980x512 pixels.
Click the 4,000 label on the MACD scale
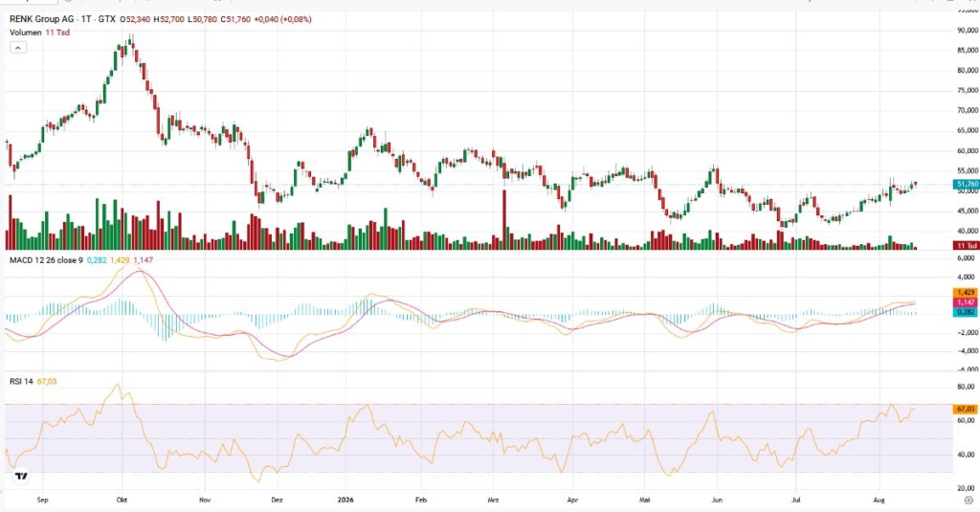pos(967,277)
